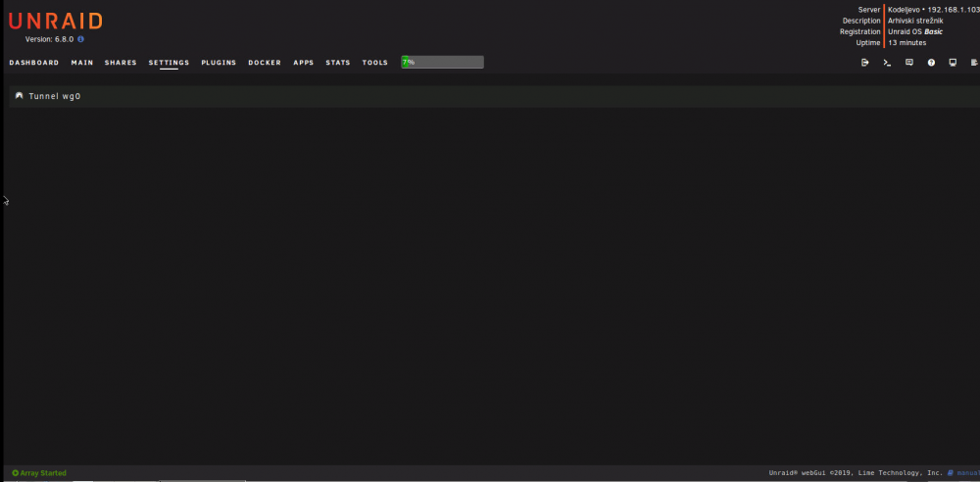Click the green Array Started status icon
980x482 pixels.
point(15,473)
